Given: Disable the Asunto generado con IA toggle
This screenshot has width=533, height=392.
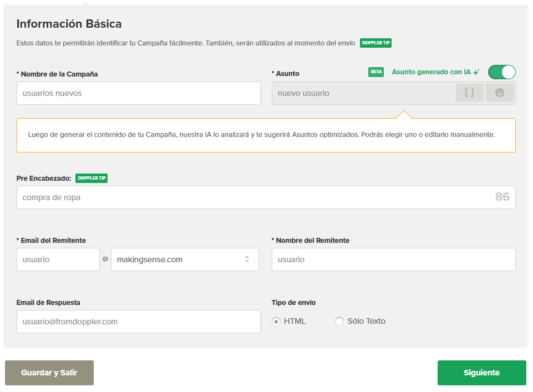Looking at the screenshot, I should [501, 72].
